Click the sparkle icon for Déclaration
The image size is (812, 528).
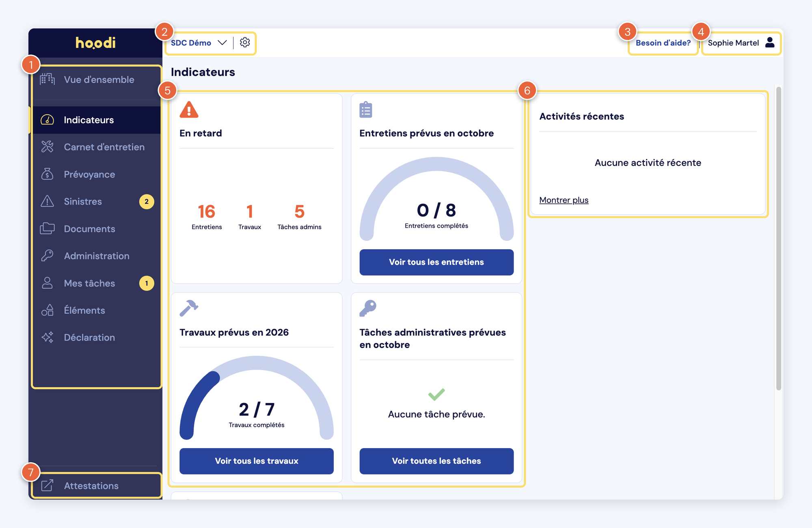[48, 337]
